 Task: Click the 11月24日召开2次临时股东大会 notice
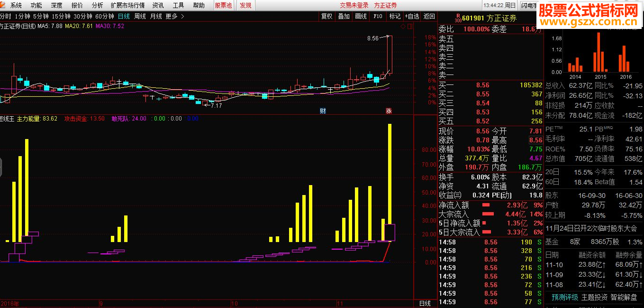[591, 228]
